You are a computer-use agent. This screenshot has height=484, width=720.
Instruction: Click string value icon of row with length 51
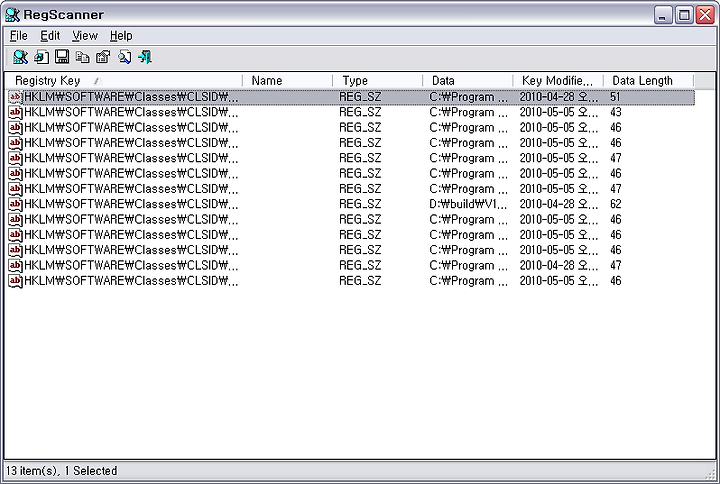pos(15,97)
